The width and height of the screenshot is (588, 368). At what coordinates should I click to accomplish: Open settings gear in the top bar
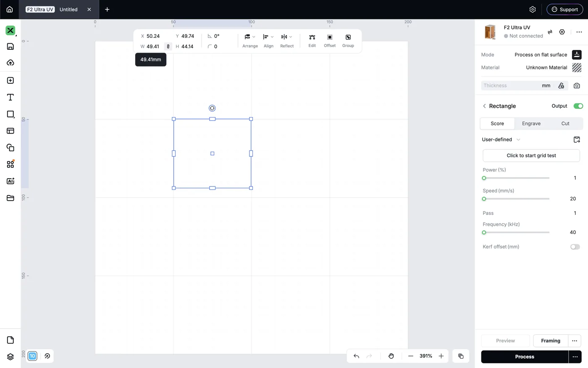533,9
